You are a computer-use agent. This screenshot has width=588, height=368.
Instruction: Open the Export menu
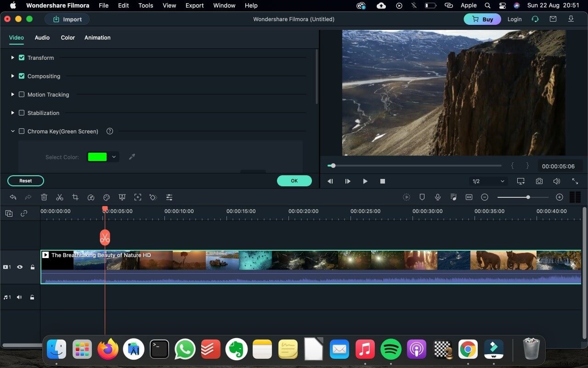[x=194, y=6]
